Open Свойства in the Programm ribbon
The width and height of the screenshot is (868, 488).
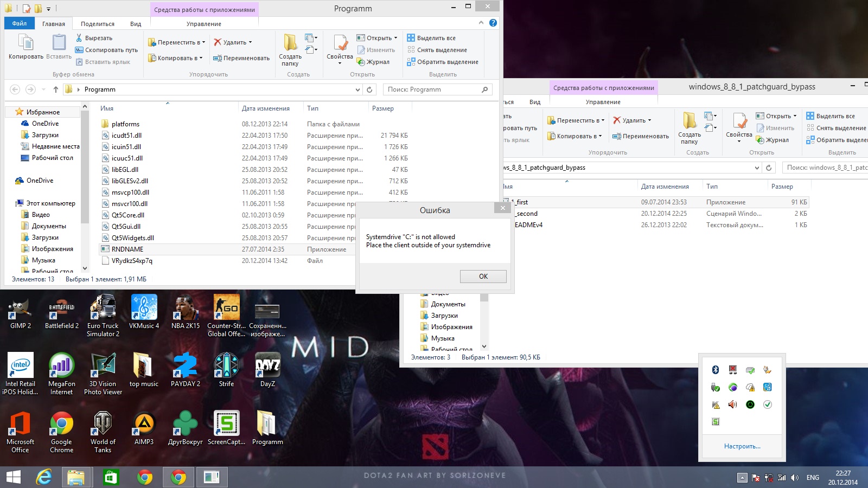(340, 50)
